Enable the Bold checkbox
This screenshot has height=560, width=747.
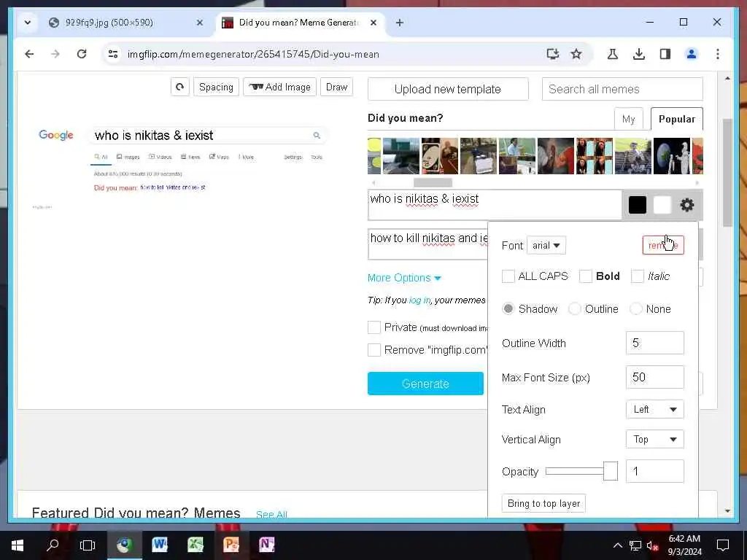point(586,276)
